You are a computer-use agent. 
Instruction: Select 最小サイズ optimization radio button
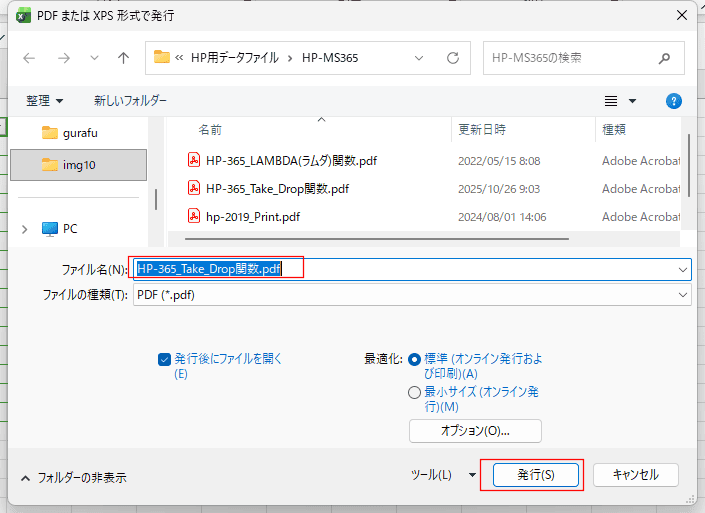click(415, 393)
